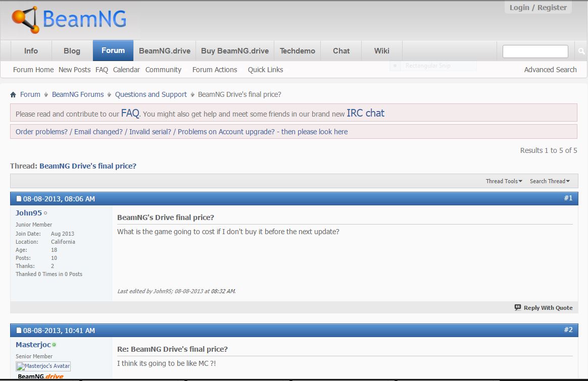The image size is (588, 381).
Task: Click the Reply With Quote icon
Action: [518, 307]
